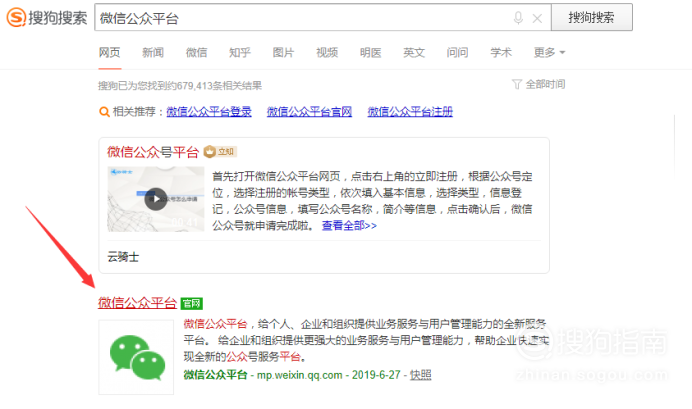692x409 pixels.
Task: Open the 微信公众号平台 card title
Action: (x=153, y=152)
